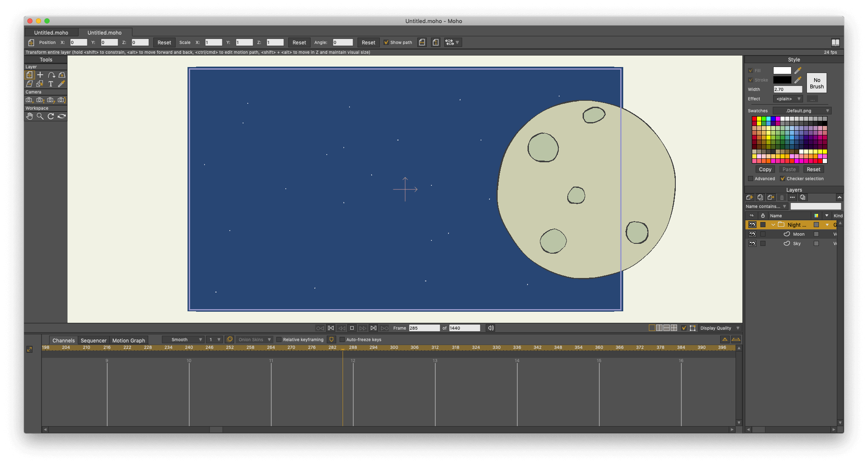Delete layer using the trash icon
The height and width of the screenshot is (465, 868).
coord(782,197)
